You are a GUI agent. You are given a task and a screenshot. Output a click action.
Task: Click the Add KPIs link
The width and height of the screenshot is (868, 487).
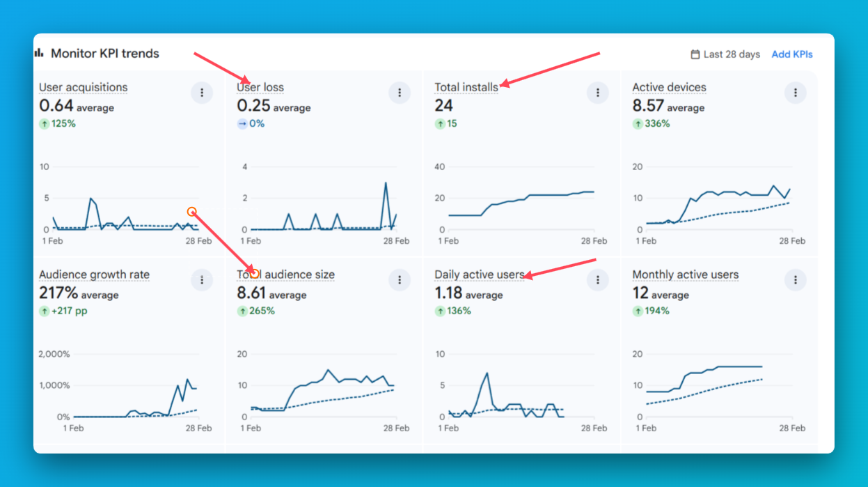(x=791, y=54)
